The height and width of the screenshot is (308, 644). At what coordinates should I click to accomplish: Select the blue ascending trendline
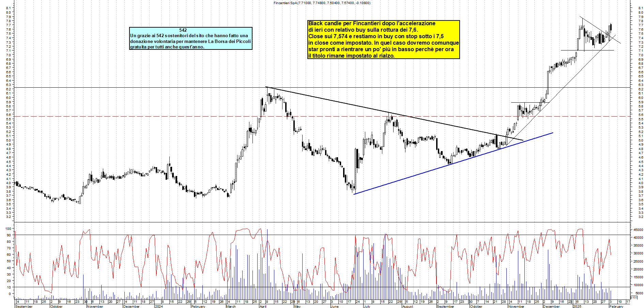coord(453,163)
